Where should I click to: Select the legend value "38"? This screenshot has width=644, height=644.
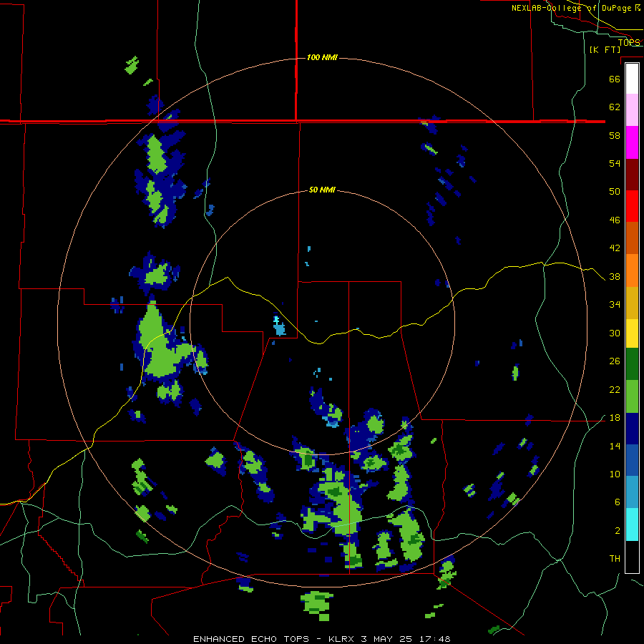(615, 277)
